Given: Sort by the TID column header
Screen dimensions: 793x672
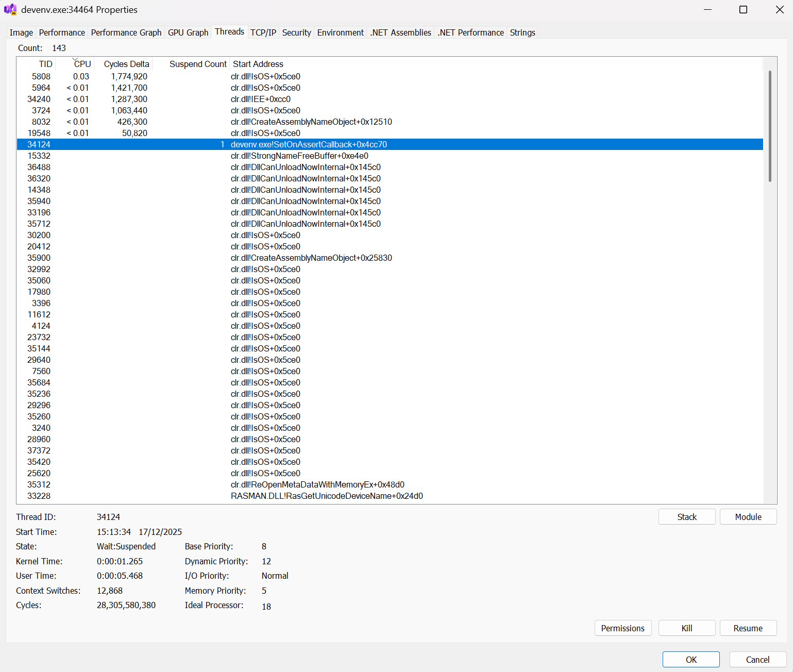Looking at the screenshot, I should coord(45,64).
